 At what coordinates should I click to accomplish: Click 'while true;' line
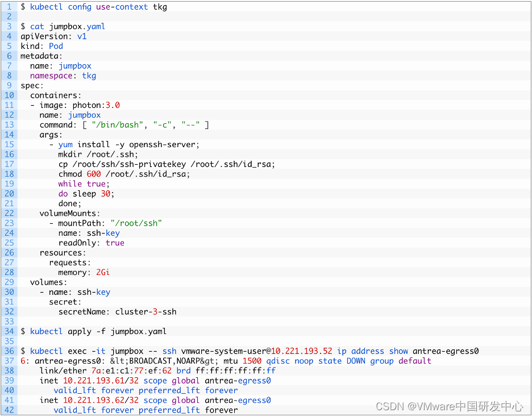[x=84, y=184]
